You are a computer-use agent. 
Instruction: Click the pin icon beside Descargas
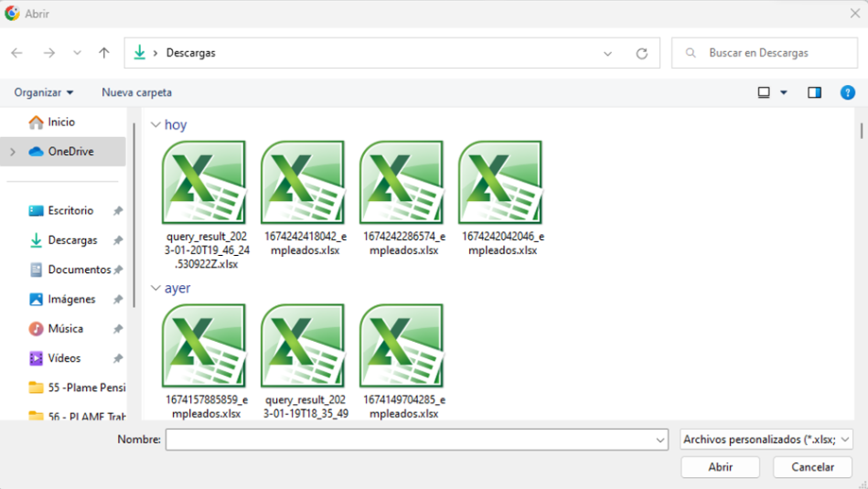pyautogui.click(x=117, y=240)
